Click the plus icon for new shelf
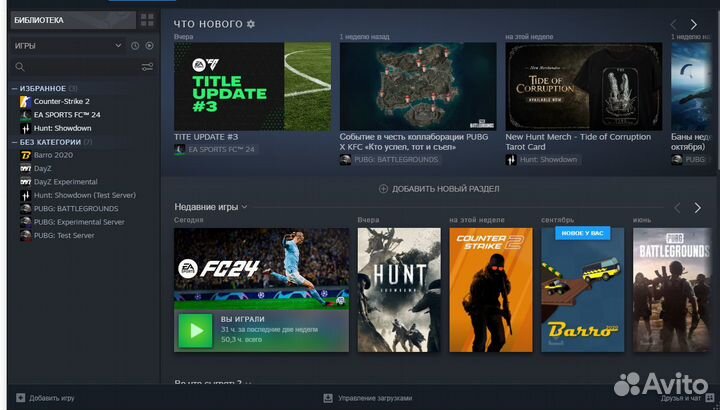 383,189
